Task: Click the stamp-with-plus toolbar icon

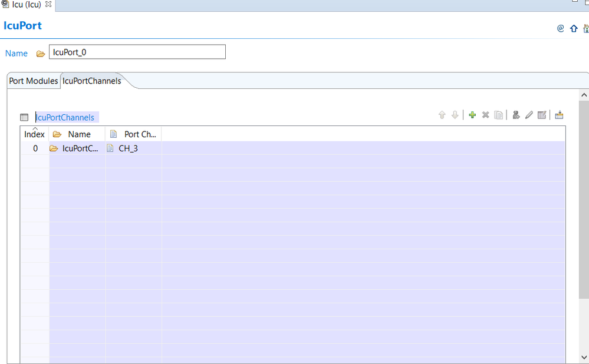Action: tap(516, 115)
